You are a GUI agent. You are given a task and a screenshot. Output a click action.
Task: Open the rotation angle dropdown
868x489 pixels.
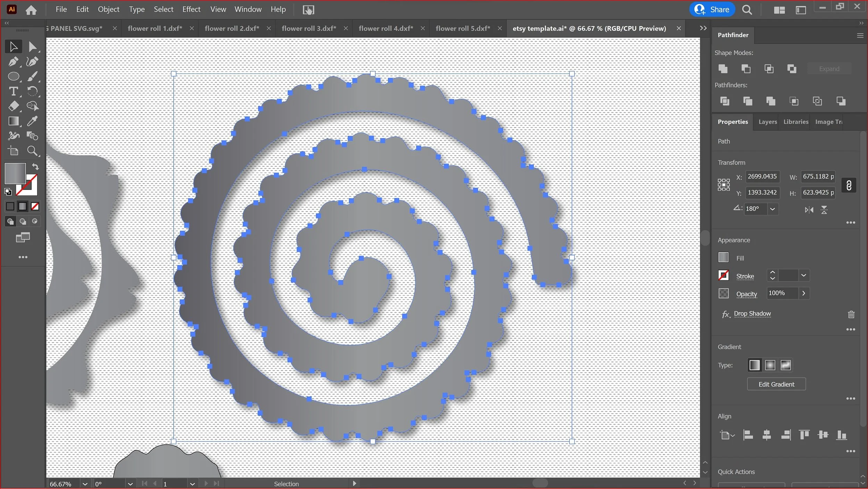click(773, 209)
